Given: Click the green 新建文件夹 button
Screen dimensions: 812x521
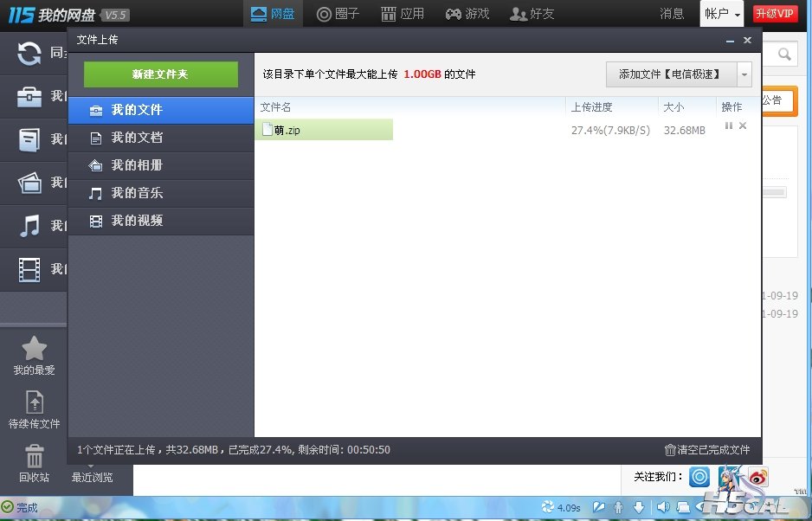Looking at the screenshot, I should (x=160, y=74).
